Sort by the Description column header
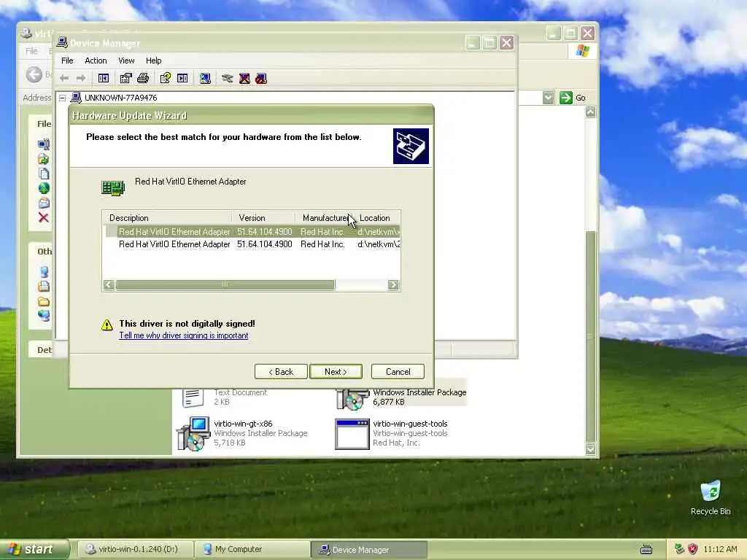This screenshot has width=747, height=560. 167,217
